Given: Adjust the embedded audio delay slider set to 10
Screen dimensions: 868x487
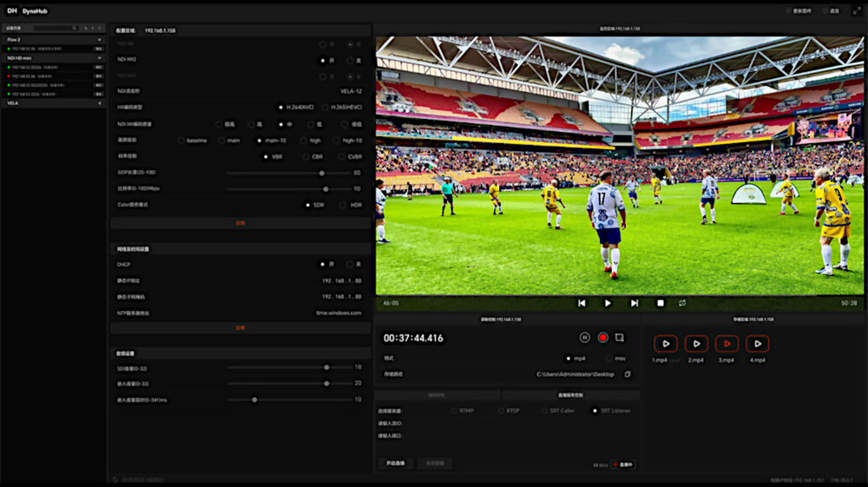Looking at the screenshot, I should tap(254, 399).
